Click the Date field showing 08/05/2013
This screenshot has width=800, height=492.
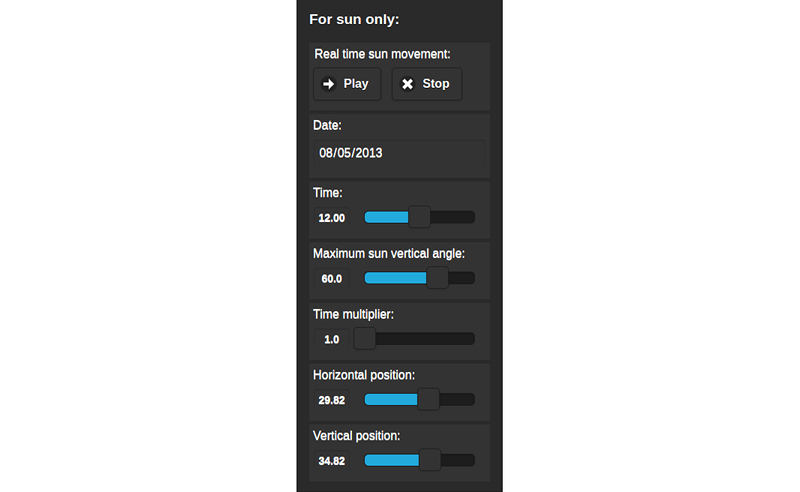398,154
